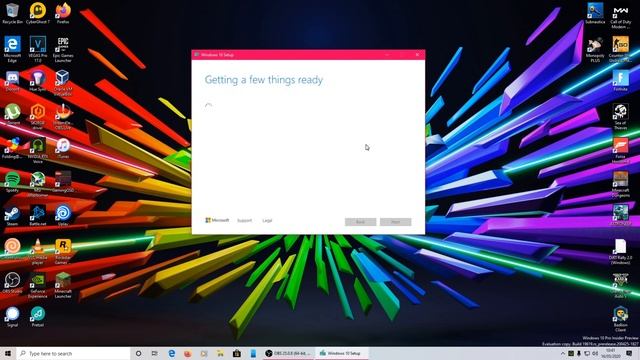The image size is (640, 360).
Task: Select the DiRT Rally 2.0 shortcut
Action: (x=620, y=251)
